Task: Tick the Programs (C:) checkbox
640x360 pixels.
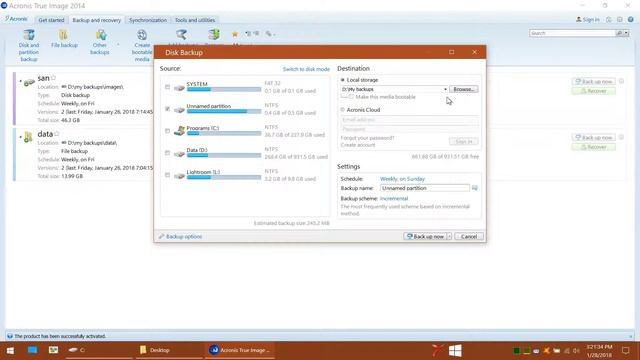Action: point(167,131)
